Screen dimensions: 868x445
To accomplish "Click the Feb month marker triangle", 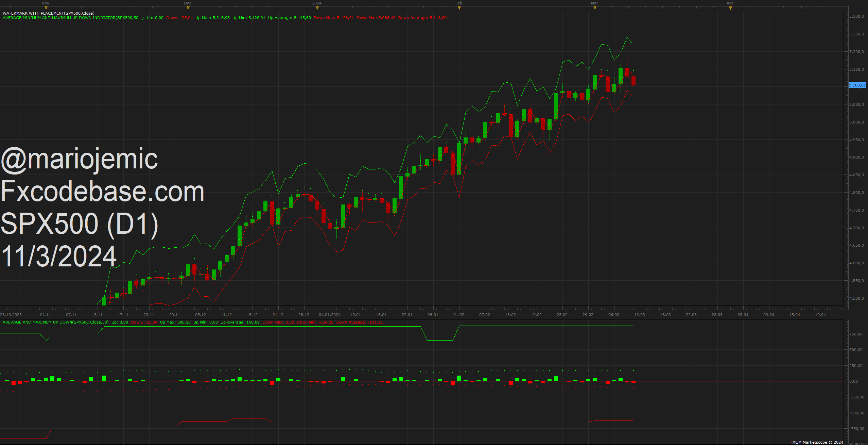I will (459, 8).
